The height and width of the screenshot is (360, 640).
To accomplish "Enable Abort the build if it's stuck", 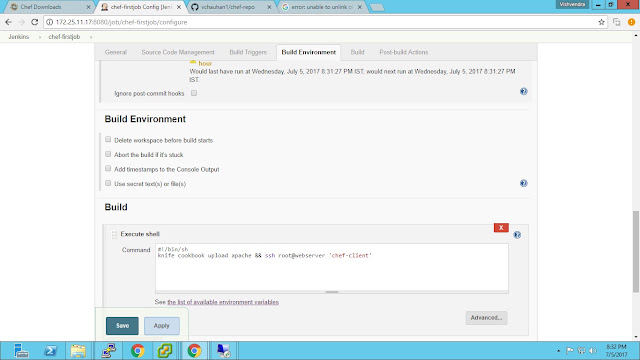I will (108, 154).
